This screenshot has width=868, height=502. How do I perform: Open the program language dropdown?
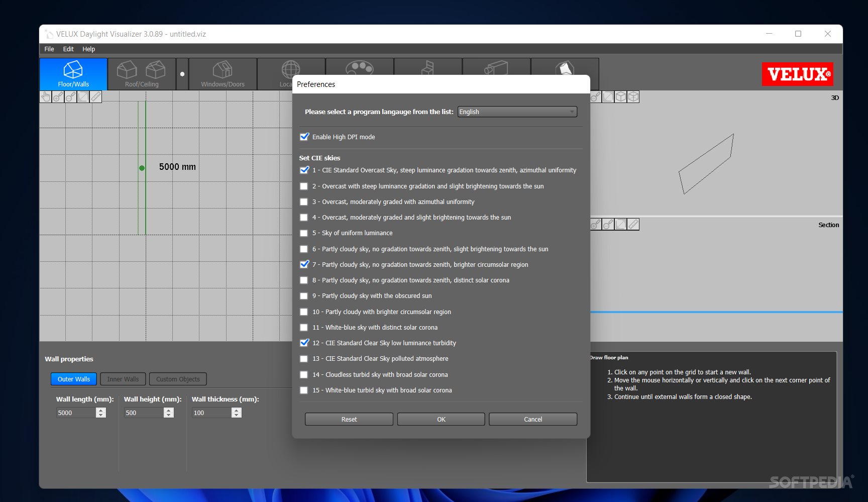click(517, 112)
